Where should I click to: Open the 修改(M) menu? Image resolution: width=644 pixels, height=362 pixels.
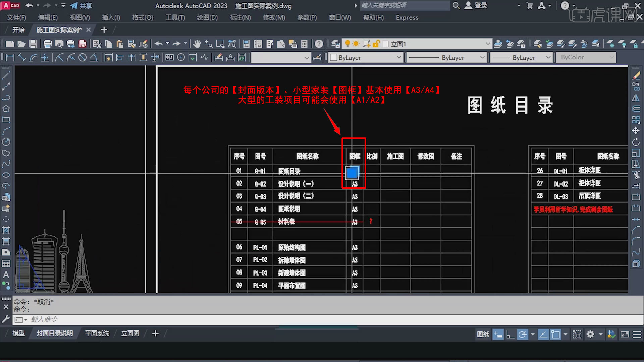click(x=274, y=17)
